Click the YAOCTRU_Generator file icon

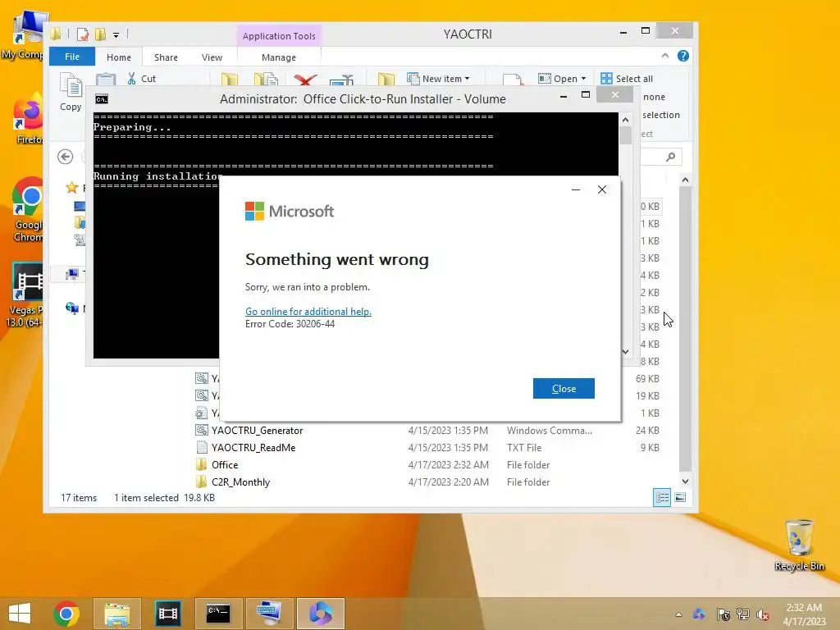click(x=202, y=430)
